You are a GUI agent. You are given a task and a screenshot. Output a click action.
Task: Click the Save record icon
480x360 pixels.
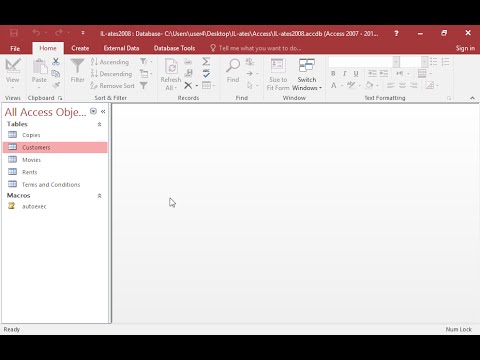[188, 73]
